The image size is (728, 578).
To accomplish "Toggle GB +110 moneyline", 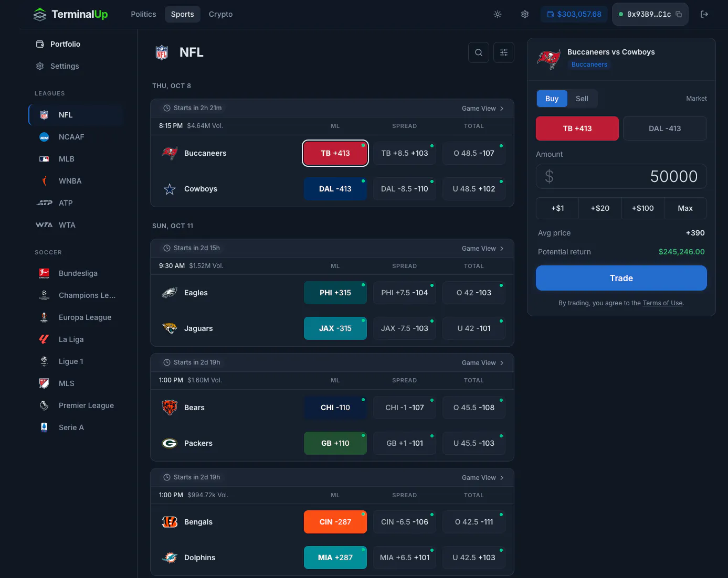I will click(x=335, y=443).
